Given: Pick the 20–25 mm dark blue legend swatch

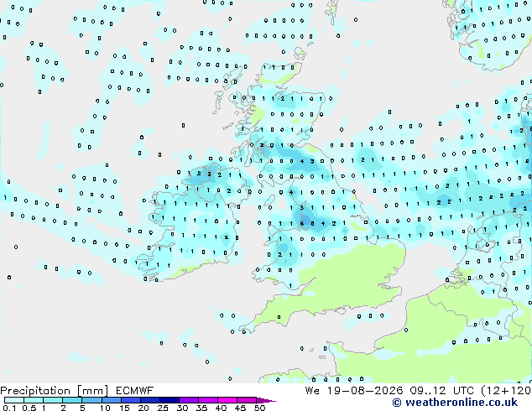Looking at the screenshot, I should [x=150, y=400].
